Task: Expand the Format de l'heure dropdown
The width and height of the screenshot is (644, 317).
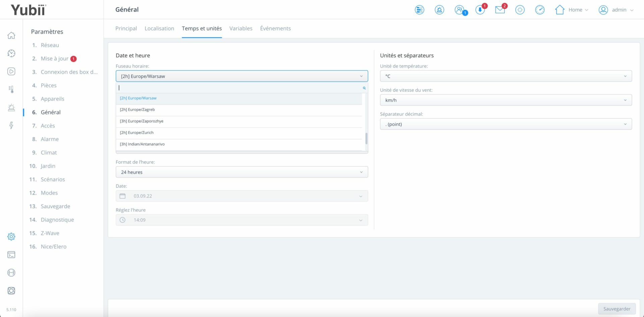Action: pos(241,172)
